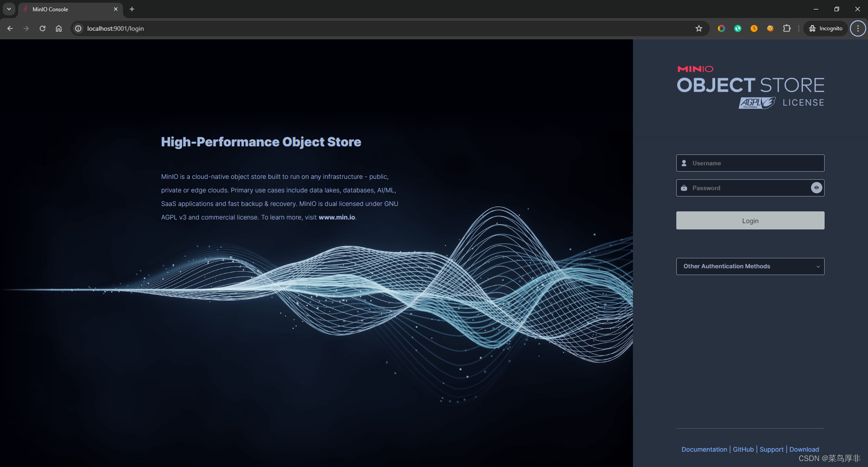Open the Support link
Viewport: 868px width, 467px height.
coord(771,449)
